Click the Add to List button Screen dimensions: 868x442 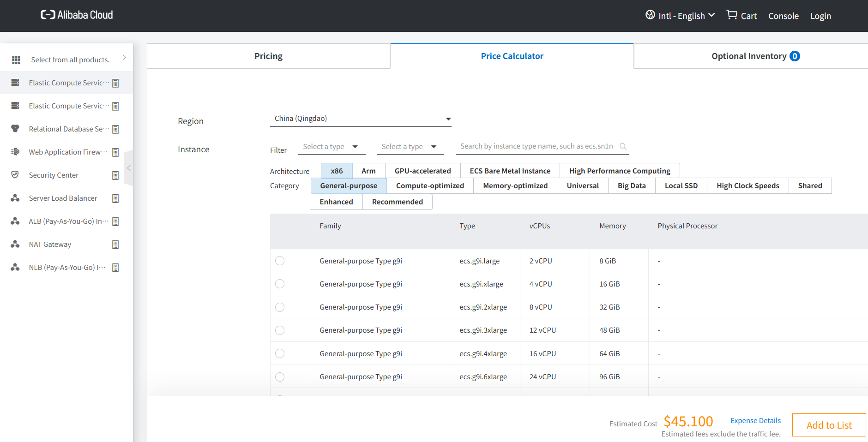(829, 425)
